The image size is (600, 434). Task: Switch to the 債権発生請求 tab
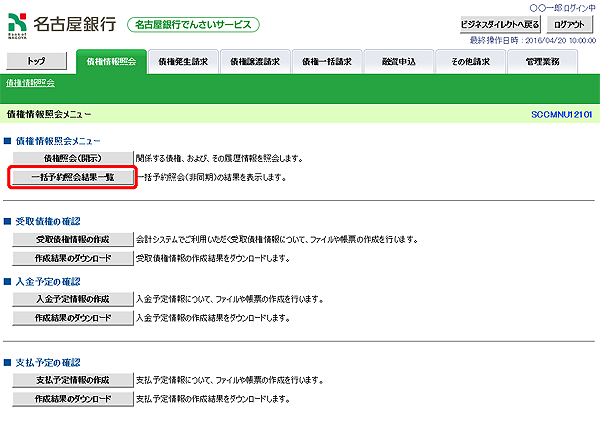click(183, 62)
